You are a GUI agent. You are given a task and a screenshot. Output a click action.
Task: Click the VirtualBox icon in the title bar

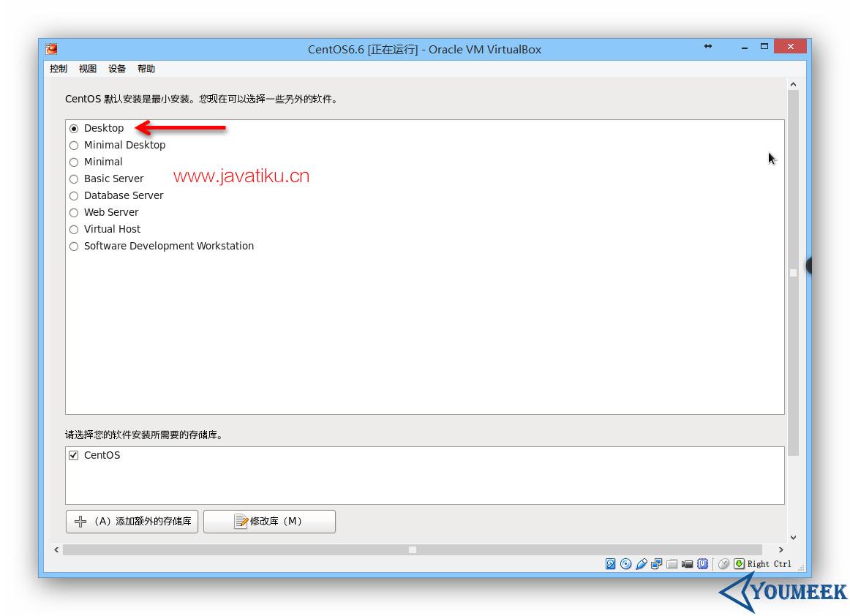point(51,49)
